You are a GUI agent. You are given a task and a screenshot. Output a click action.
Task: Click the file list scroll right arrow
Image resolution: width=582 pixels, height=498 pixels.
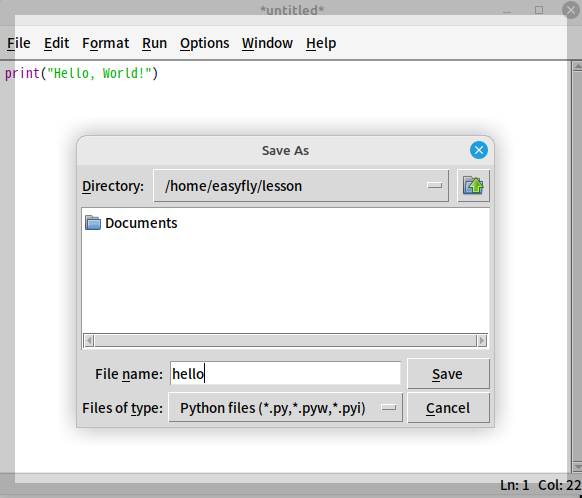482,340
